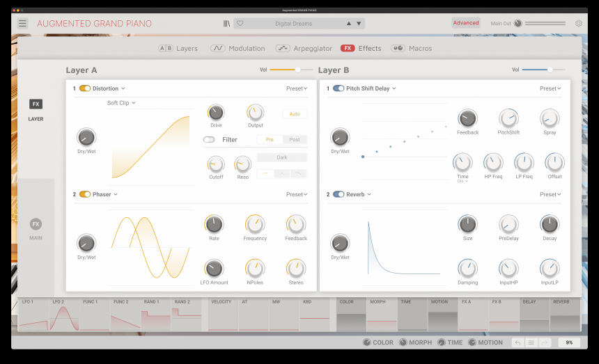Click the 9% CPU meter
The width and height of the screenshot is (599, 364).
click(x=569, y=342)
